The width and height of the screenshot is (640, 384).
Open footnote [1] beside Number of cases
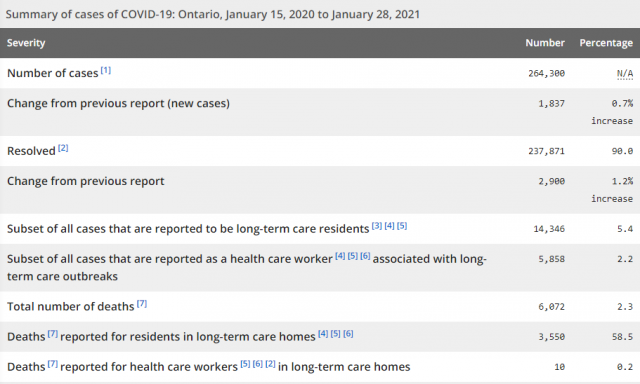(106, 70)
